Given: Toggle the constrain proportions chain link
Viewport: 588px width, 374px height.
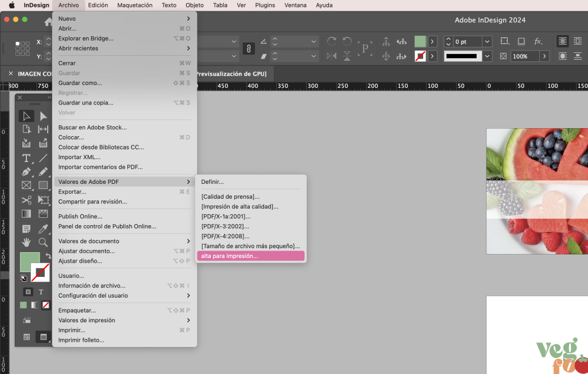Looking at the screenshot, I should coord(249,49).
